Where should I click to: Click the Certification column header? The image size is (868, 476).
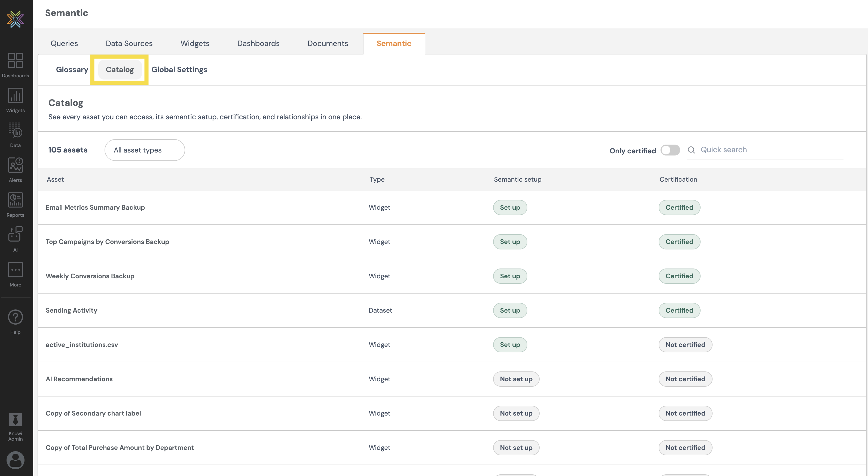(678, 179)
